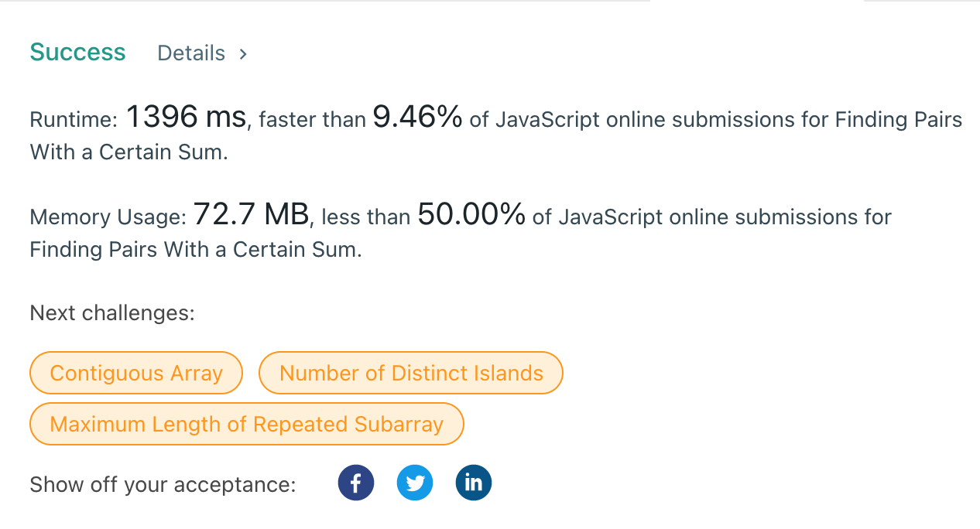
Task: Click the "less than" text
Action: [x=366, y=217]
